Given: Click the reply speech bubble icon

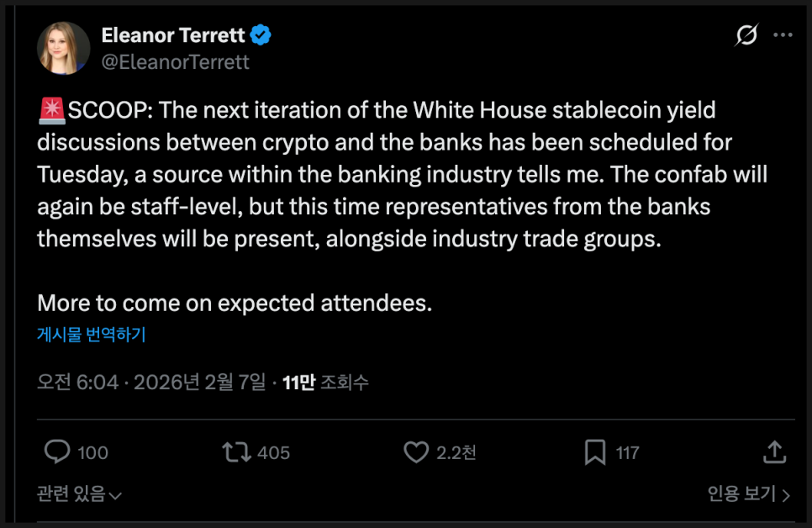Looking at the screenshot, I should pos(57,452).
